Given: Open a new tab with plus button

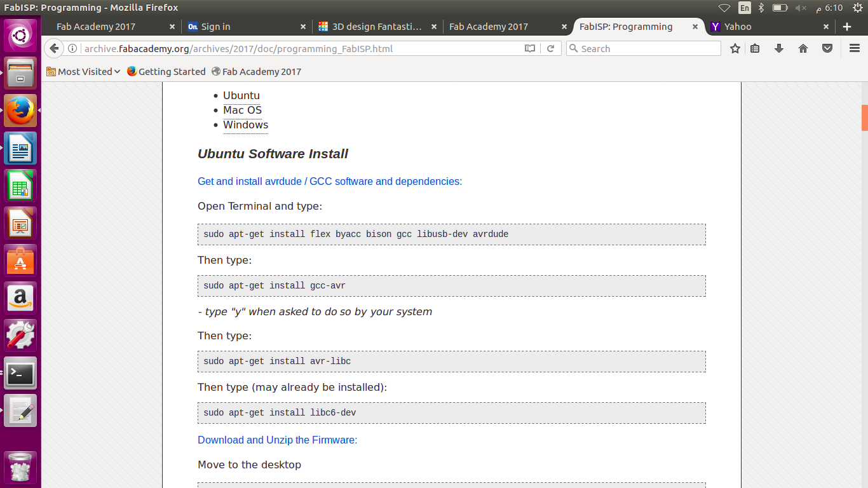Looking at the screenshot, I should tap(846, 27).
